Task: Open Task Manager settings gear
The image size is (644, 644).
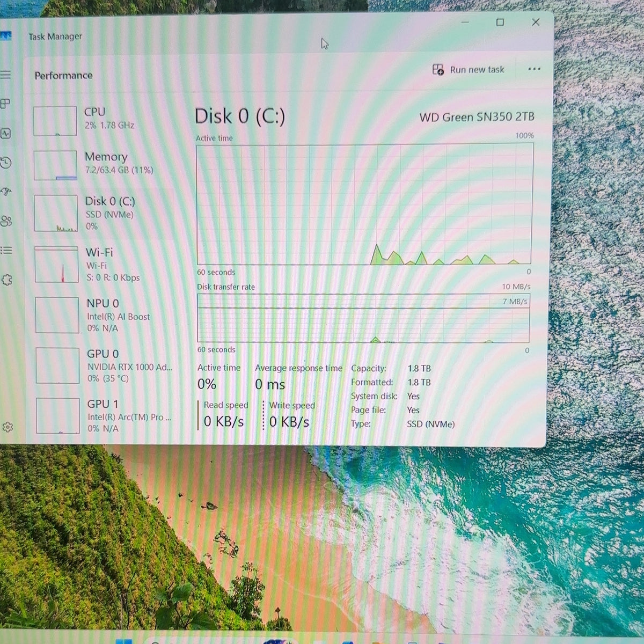Action: [x=7, y=427]
